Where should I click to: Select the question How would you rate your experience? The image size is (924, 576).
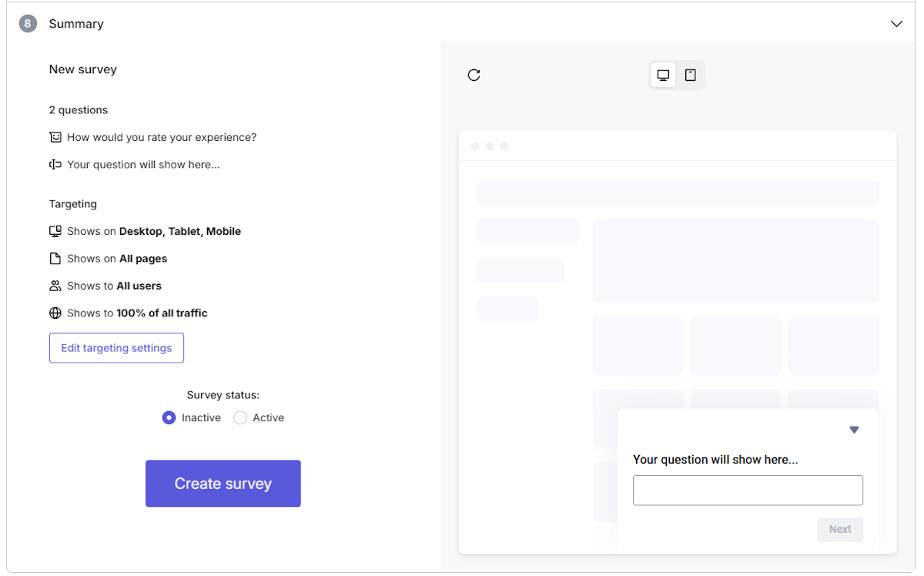click(162, 136)
